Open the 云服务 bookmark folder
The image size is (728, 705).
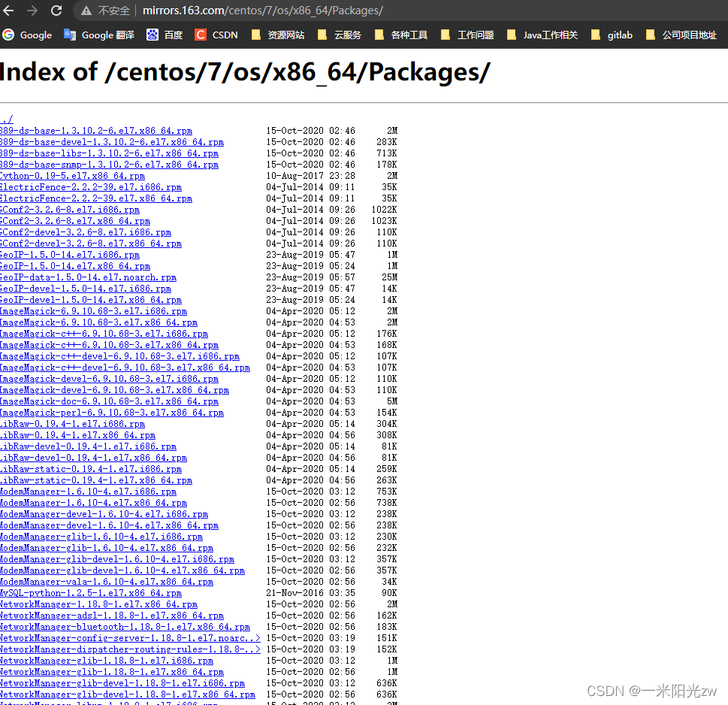[339, 35]
